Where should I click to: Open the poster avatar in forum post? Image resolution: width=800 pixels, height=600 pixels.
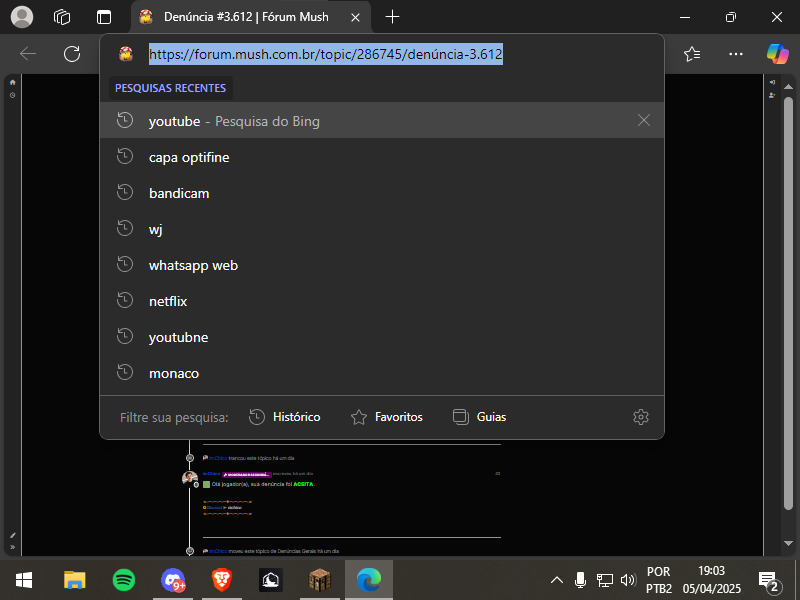tap(190, 478)
